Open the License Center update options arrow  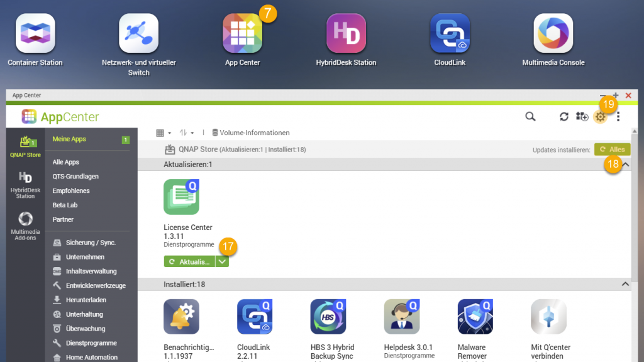[222, 261]
